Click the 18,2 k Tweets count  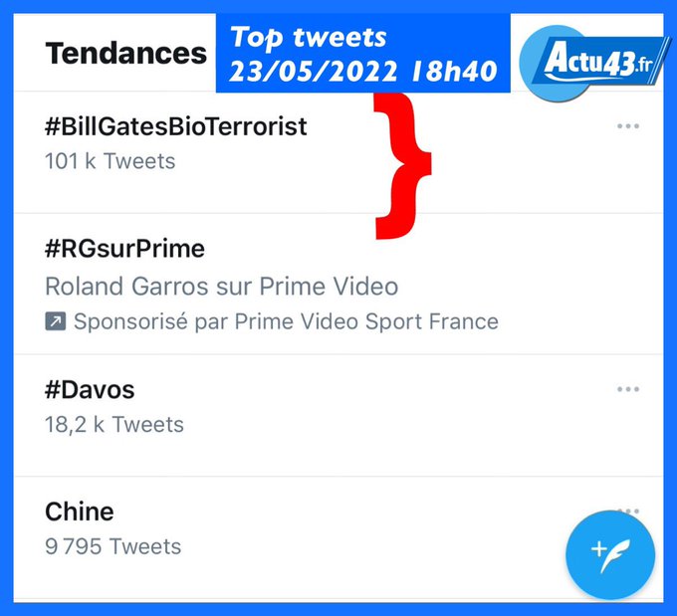(114, 425)
